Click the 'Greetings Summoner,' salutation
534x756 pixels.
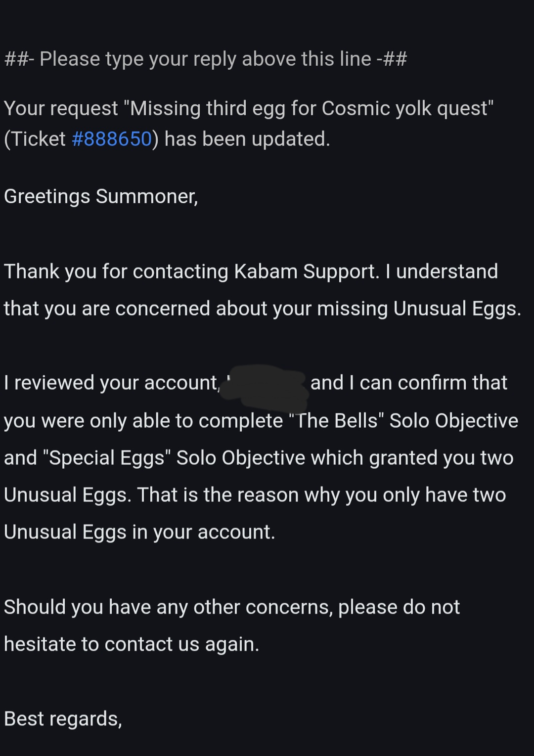pyautogui.click(x=101, y=196)
